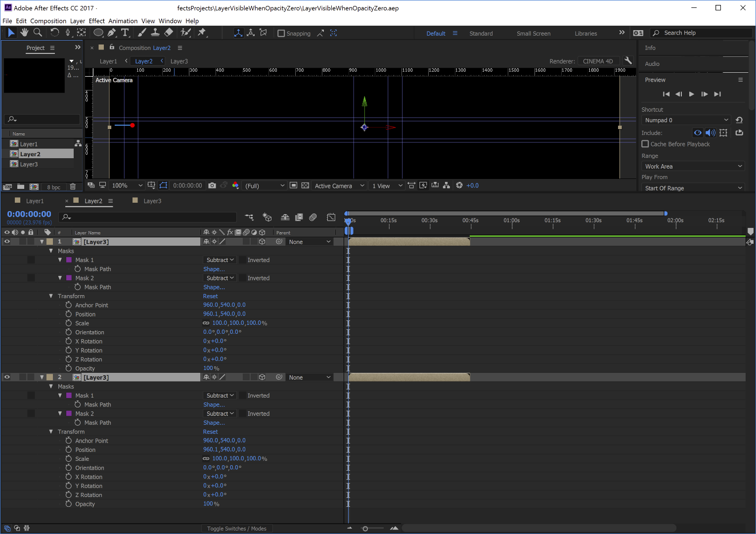756x534 pixels.
Task: Click Toggle Switches / Modes button
Action: pyautogui.click(x=237, y=528)
